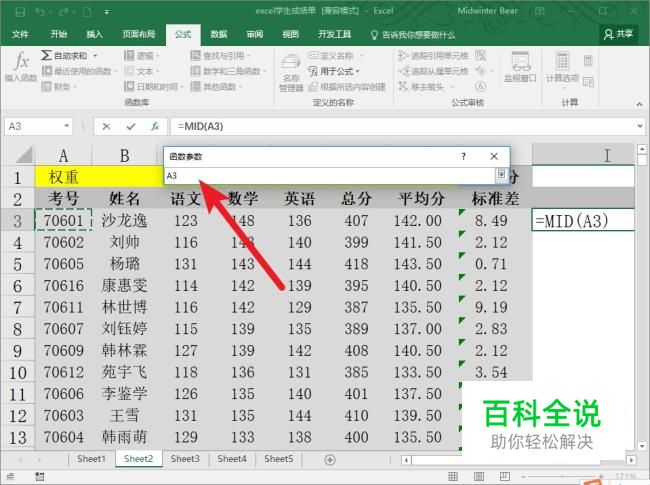Screen dimensions: 650x485
Task: Click Trace Precedents
Action: click(433, 56)
